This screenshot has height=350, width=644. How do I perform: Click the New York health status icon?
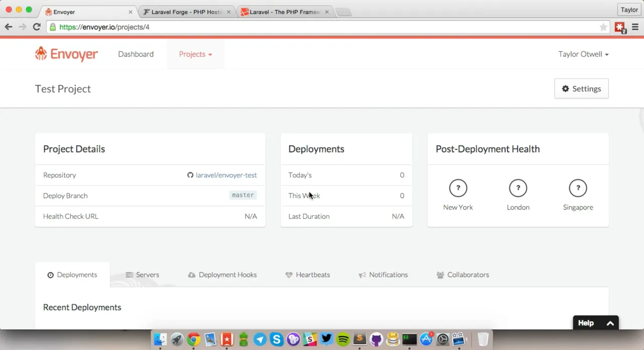click(458, 188)
